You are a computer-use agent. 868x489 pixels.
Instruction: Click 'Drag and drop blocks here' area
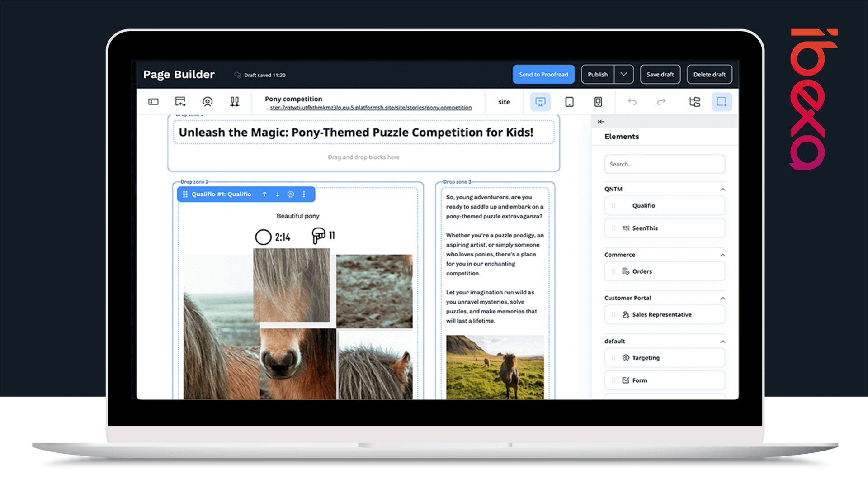click(363, 157)
